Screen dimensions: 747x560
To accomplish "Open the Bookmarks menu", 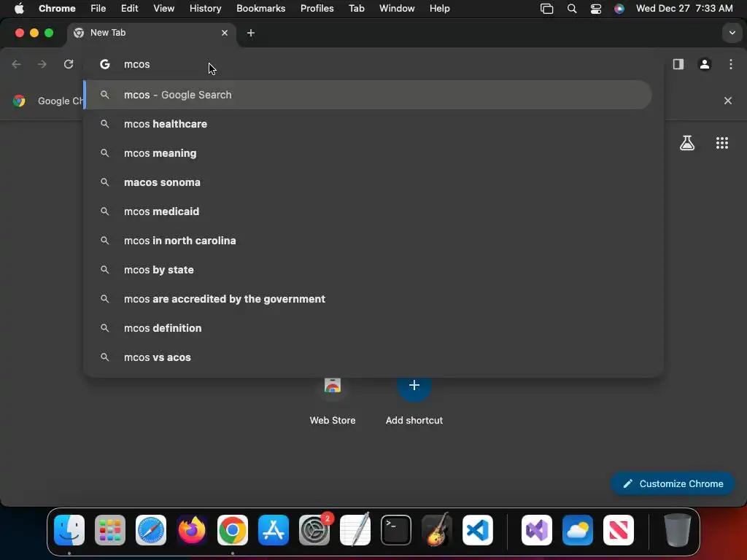I will pyautogui.click(x=260, y=9).
